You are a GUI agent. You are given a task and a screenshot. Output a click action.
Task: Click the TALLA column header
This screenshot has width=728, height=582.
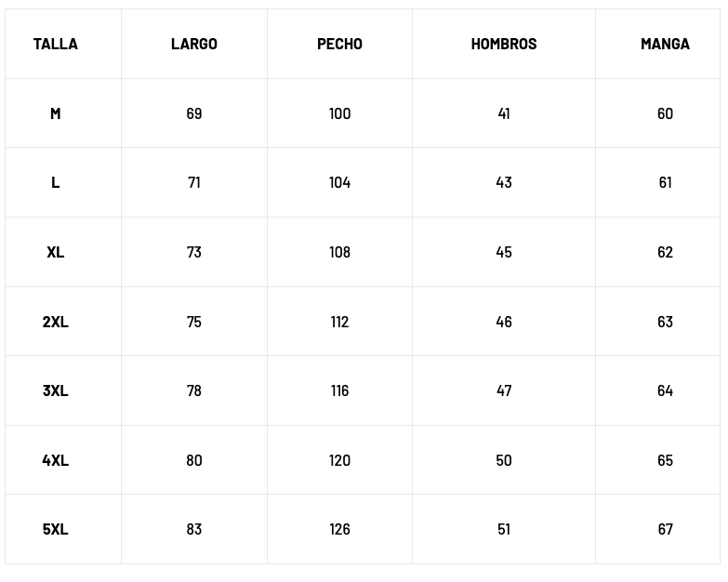[x=56, y=44]
